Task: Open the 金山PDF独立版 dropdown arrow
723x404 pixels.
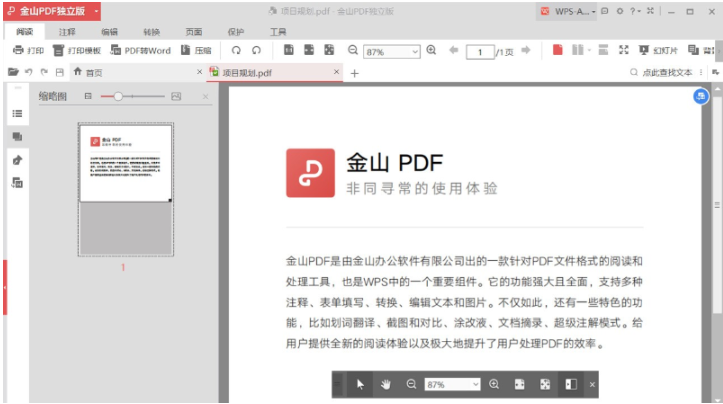Action: point(95,11)
